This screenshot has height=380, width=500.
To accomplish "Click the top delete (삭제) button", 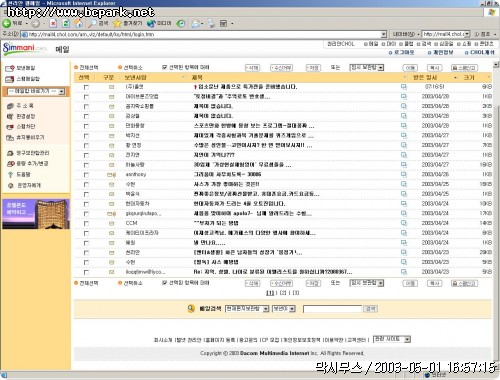I will (x=252, y=68).
